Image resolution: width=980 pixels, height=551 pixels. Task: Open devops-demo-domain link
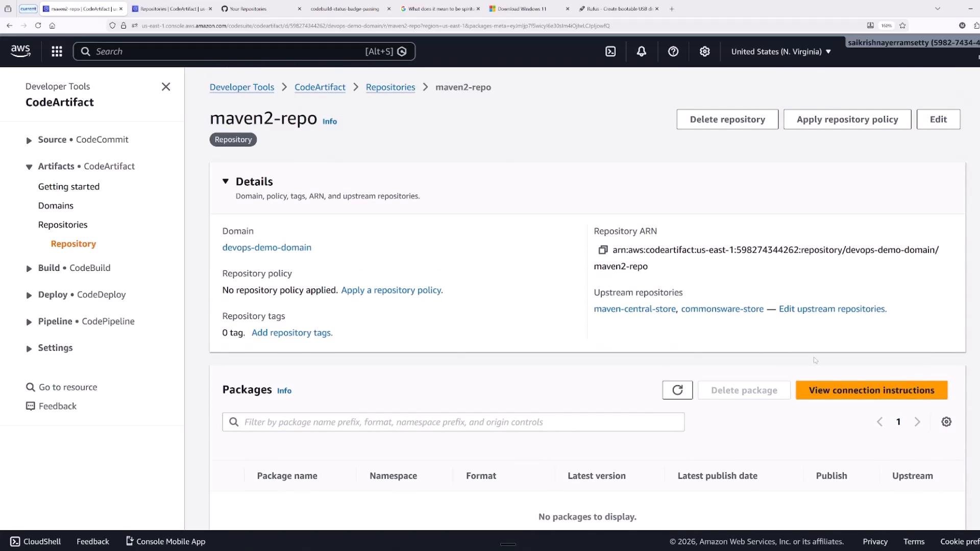coord(266,247)
